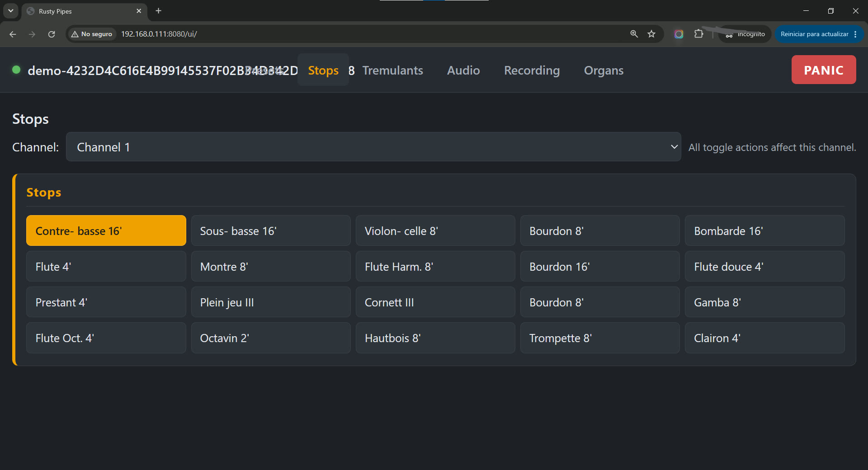Open the Tremulants tab
The image size is (868, 470).
(392, 70)
